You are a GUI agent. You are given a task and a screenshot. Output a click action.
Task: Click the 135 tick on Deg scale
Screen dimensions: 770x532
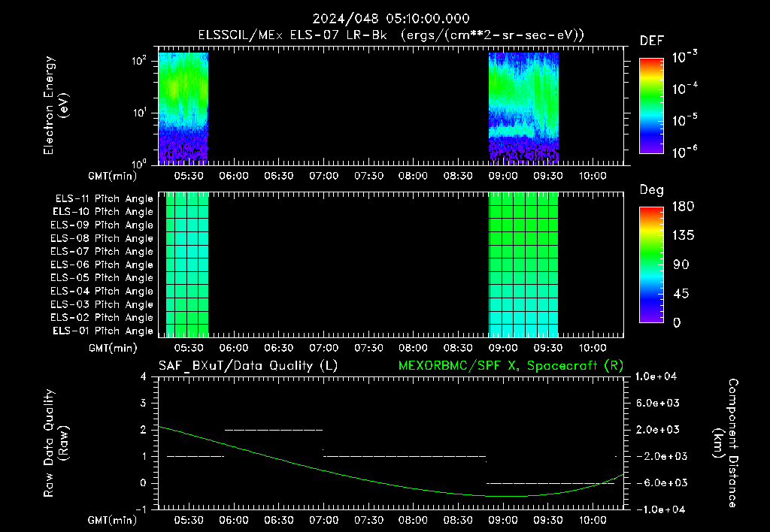pos(683,236)
